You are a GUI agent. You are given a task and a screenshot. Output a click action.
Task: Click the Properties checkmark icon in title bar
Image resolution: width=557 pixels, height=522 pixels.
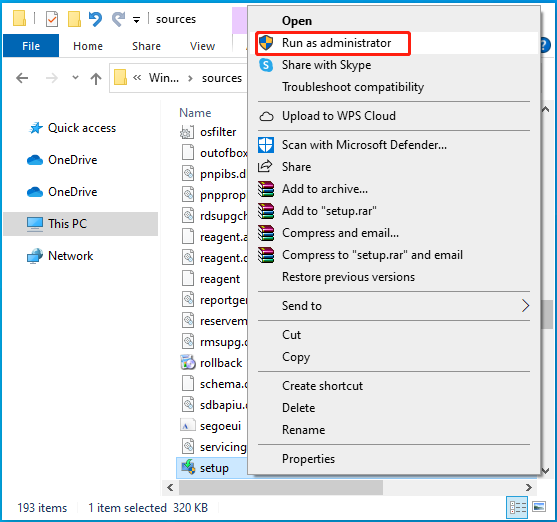click(52, 19)
